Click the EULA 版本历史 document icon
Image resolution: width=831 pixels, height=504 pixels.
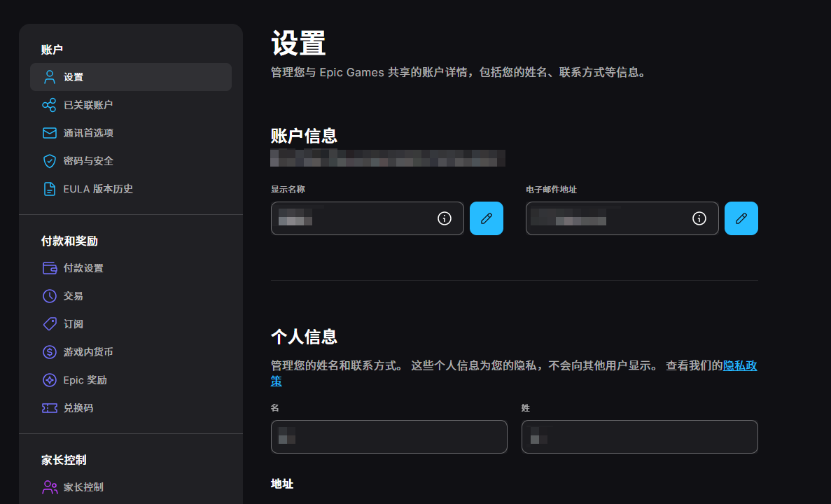point(49,188)
